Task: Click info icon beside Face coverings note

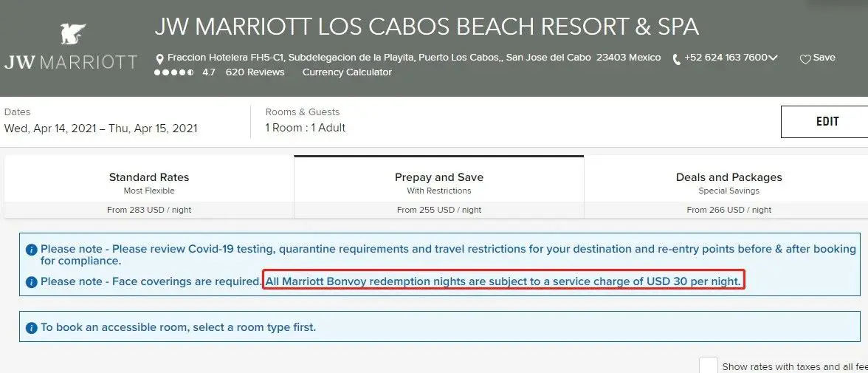Action: [31, 282]
